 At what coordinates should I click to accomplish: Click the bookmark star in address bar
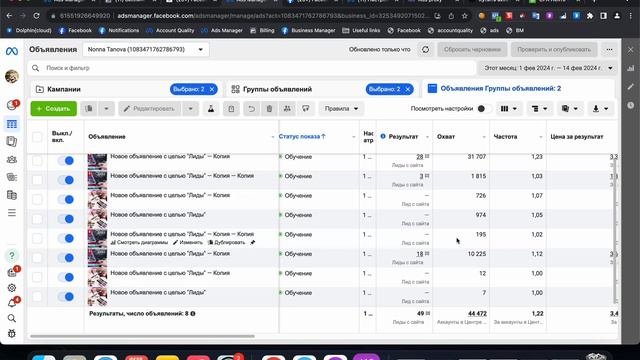[x=464, y=16]
